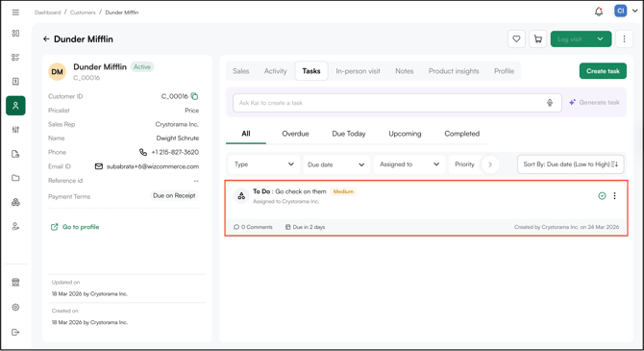The width and height of the screenshot is (644, 351).
Task: Switch to the Activity tab
Action: click(275, 71)
